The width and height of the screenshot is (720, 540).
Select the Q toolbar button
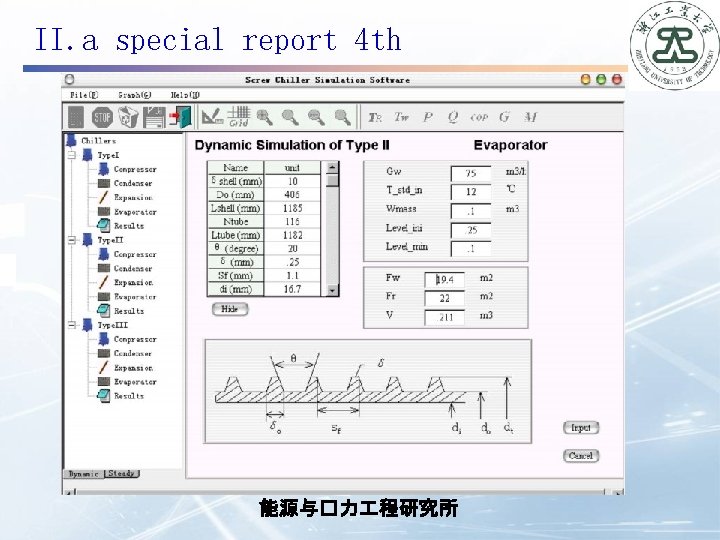click(x=453, y=118)
